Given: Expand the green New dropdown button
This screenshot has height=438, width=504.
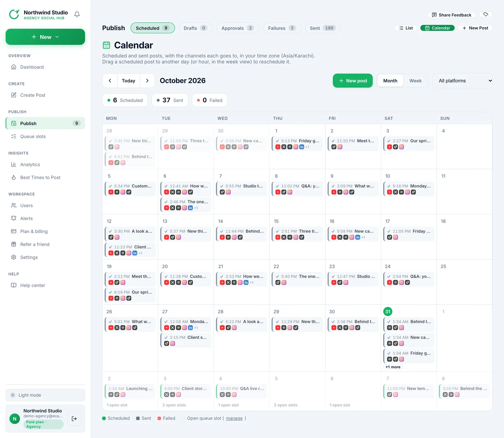Looking at the screenshot, I should (45, 37).
